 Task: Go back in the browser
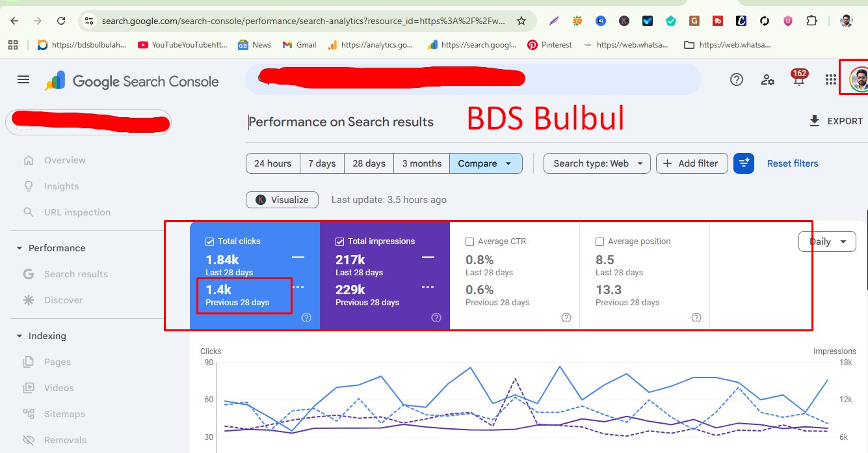tap(14, 21)
